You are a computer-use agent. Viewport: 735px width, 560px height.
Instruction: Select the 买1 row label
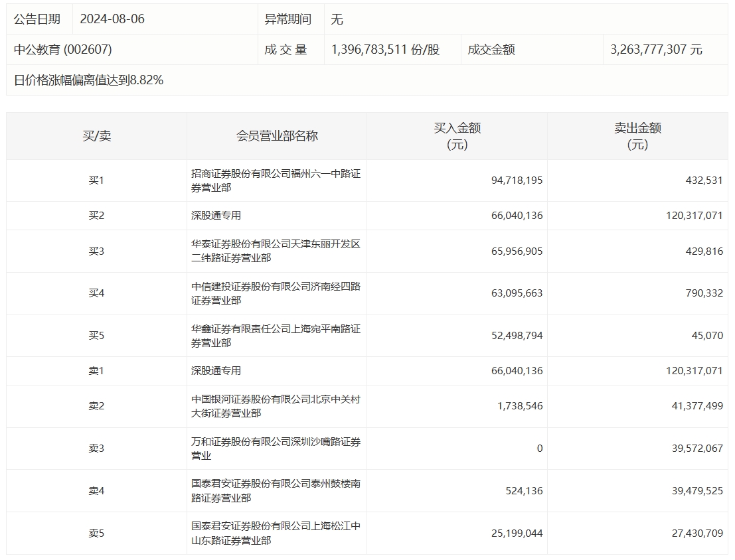click(96, 180)
